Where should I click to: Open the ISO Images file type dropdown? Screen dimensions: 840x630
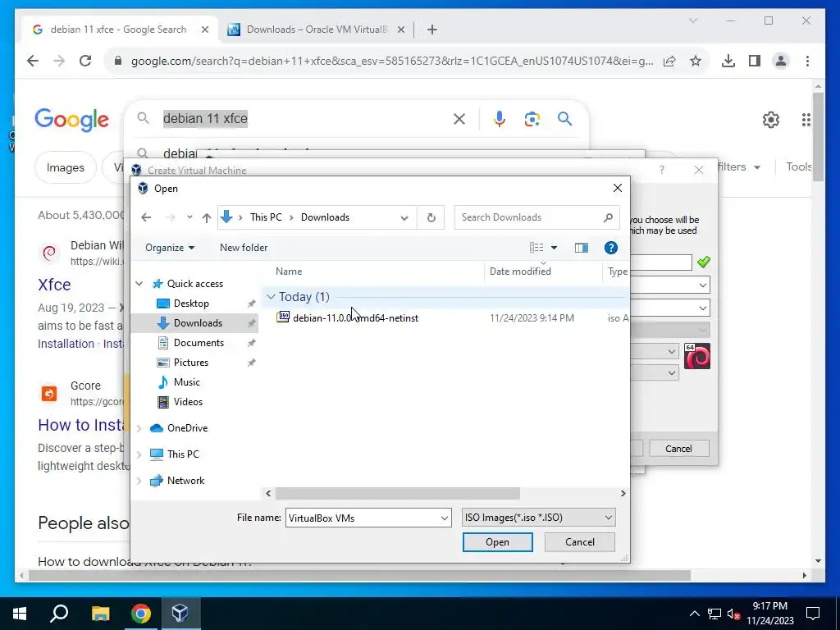click(x=538, y=518)
